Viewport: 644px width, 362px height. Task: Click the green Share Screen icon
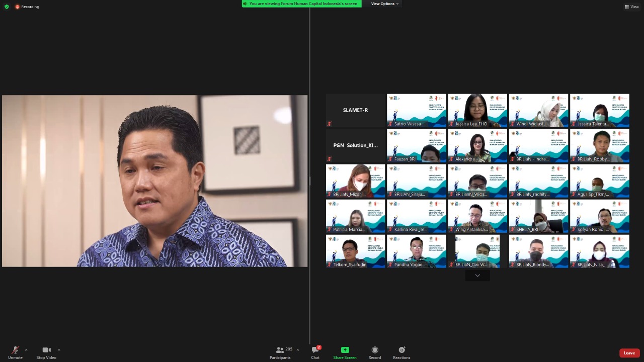tap(345, 350)
